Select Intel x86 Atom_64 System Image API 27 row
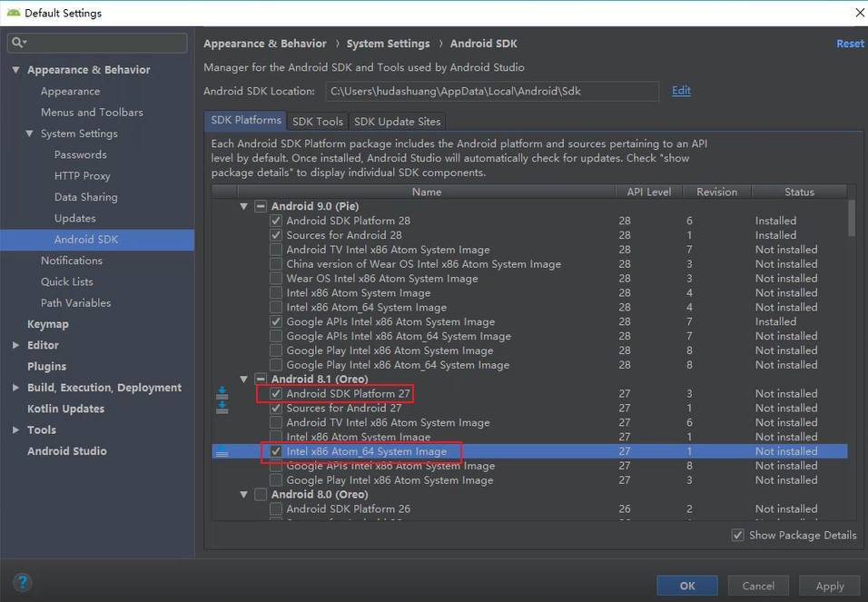 click(x=529, y=451)
